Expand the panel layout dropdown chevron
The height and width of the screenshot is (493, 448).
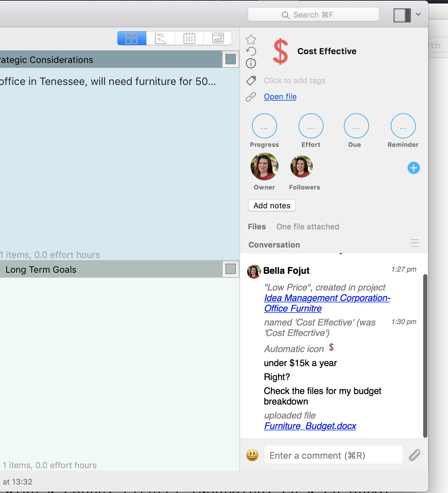(x=418, y=15)
